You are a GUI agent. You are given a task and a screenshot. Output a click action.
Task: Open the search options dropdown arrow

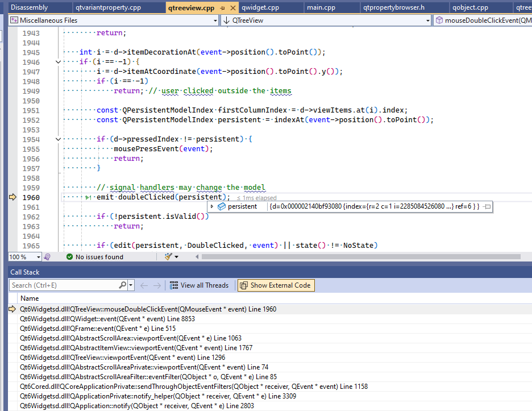pos(131,285)
